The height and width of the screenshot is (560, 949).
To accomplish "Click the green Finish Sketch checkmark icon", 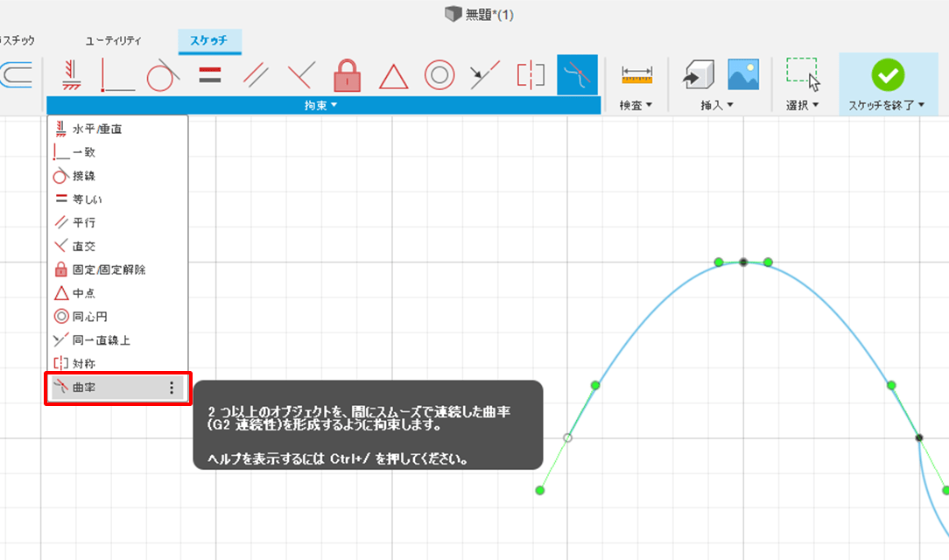I will pyautogui.click(x=888, y=75).
